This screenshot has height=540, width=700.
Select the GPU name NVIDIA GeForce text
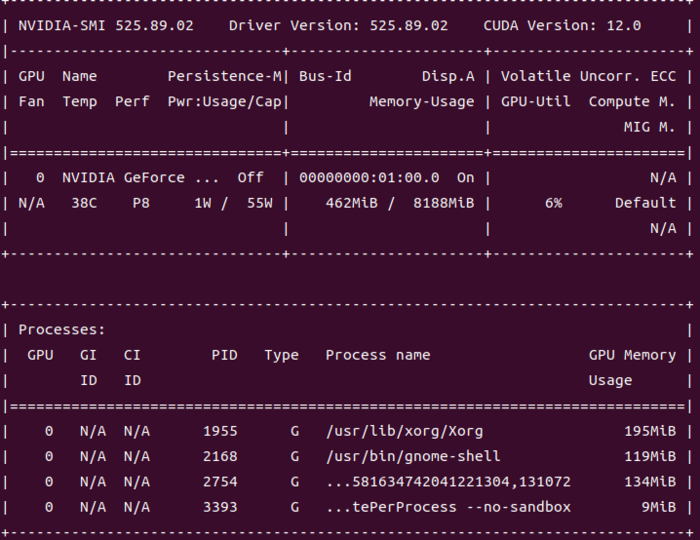(123, 178)
